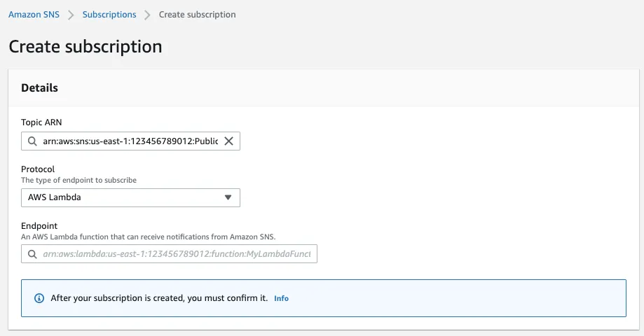The image size is (644, 336).
Task: Click the 'After your subscription is created' message
Action: click(159, 298)
